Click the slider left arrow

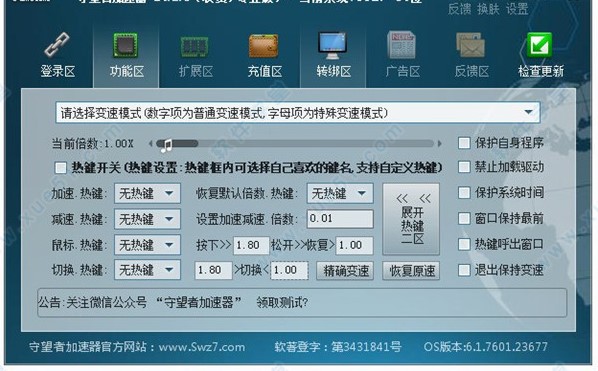click(x=151, y=144)
